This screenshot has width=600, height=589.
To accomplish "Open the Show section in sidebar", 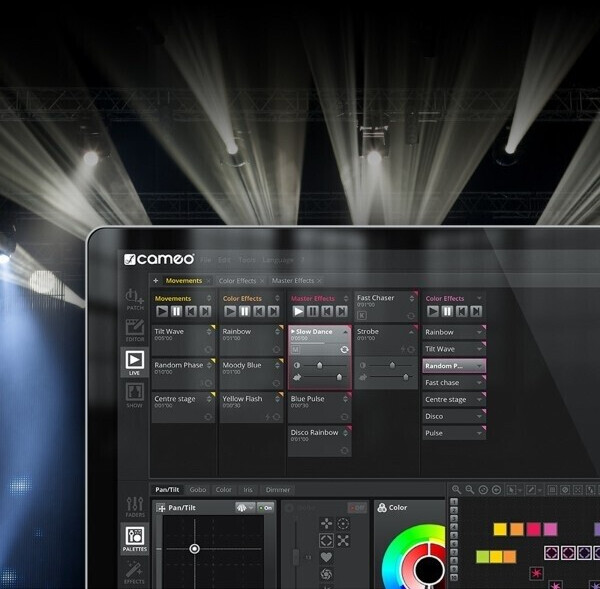I will 134,395.
